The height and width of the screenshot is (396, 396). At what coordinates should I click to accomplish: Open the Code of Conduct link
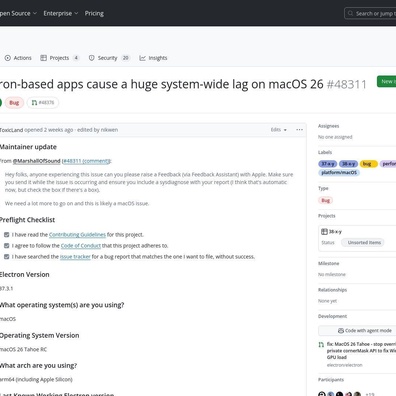pos(81,246)
